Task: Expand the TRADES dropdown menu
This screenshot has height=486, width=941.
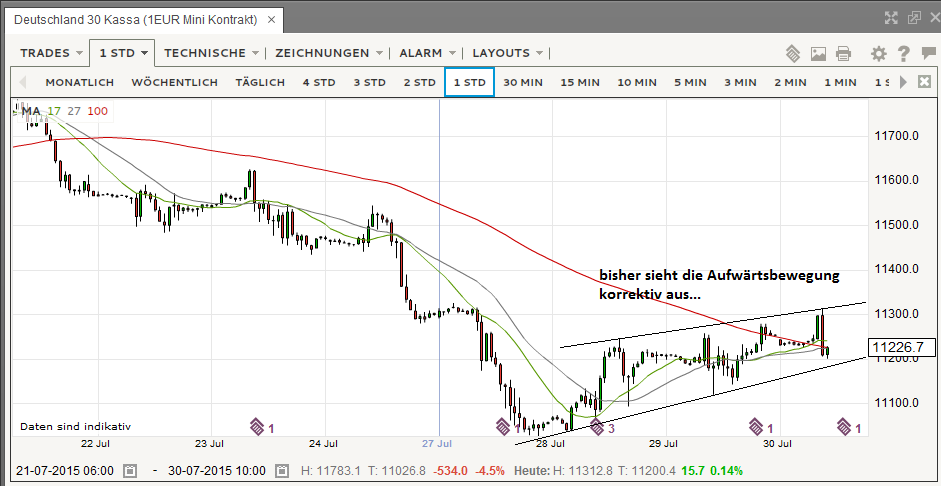Action: pos(51,53)
